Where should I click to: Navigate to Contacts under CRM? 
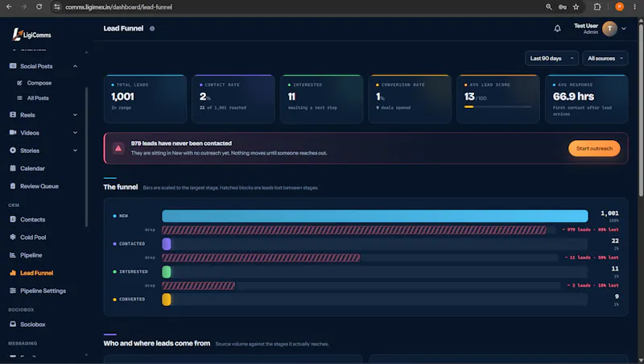pos(32,219)
